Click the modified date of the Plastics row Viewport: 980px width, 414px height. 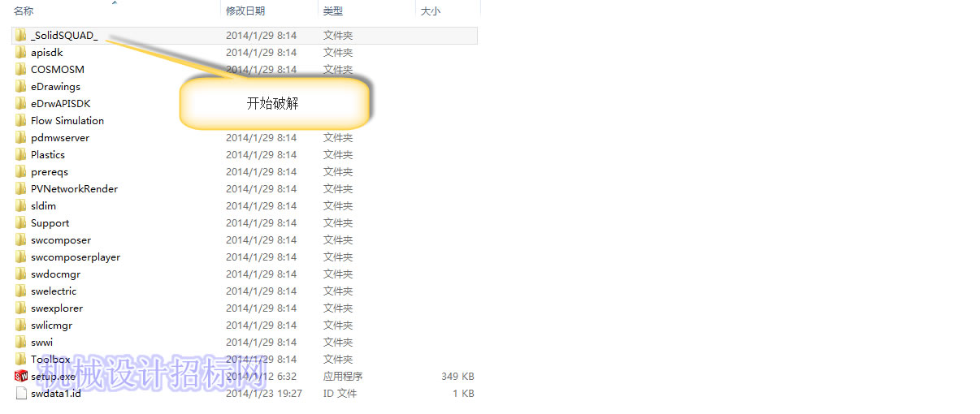tap(262, 155)
